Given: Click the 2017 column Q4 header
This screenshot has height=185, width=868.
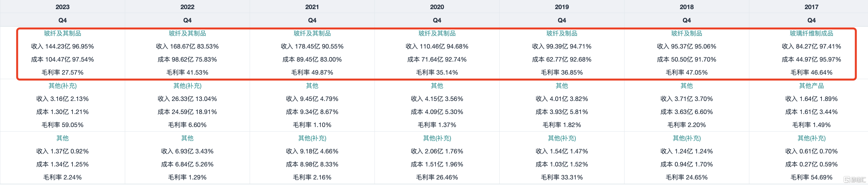Looking at the screenshot, I should pyautogui.click(x=811, y=20).
